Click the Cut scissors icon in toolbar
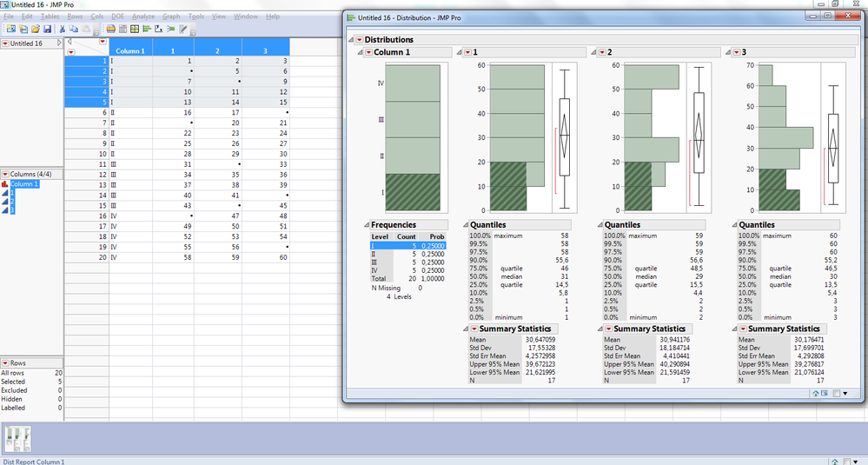This screenshot has height=465, width=868. click(x=62, y=30)
